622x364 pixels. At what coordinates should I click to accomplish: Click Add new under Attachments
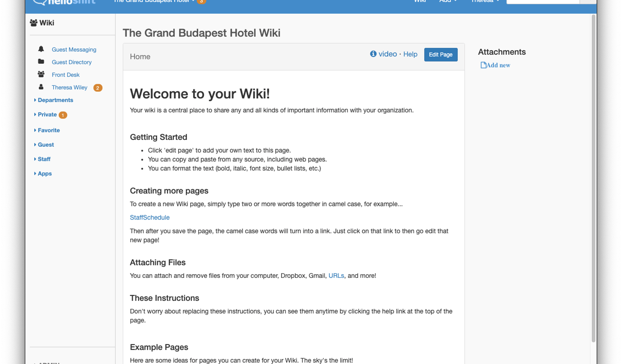[498, 65]
